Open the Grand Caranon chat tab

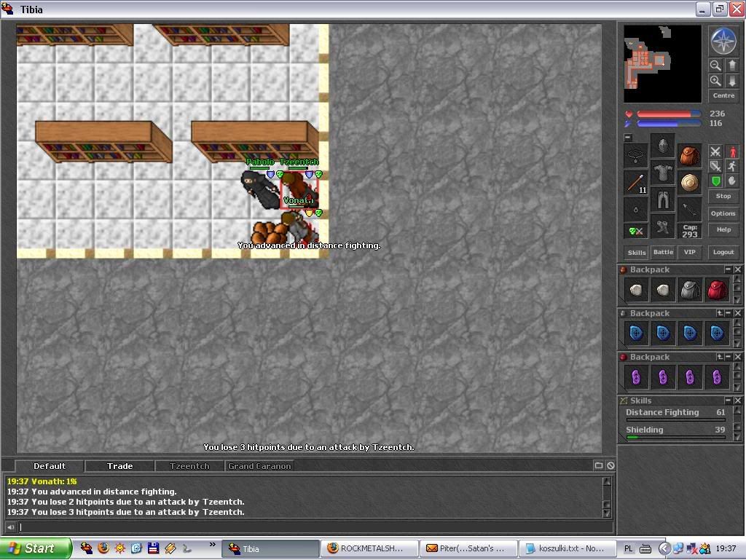click(x=259, y=466)
